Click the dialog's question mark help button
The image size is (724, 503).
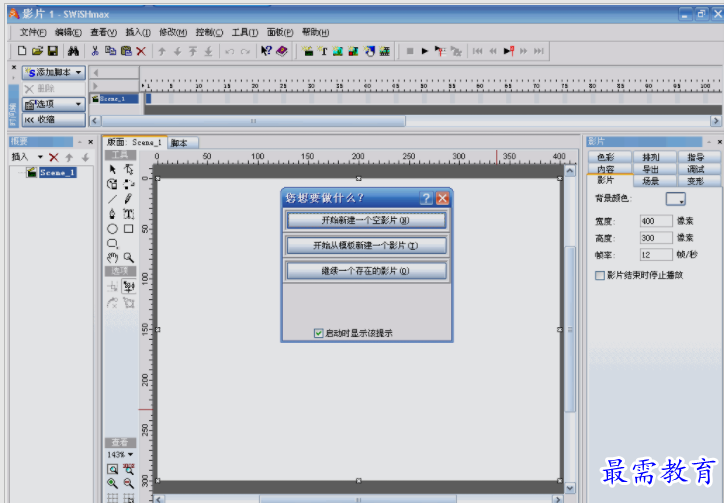click(426, 198)
